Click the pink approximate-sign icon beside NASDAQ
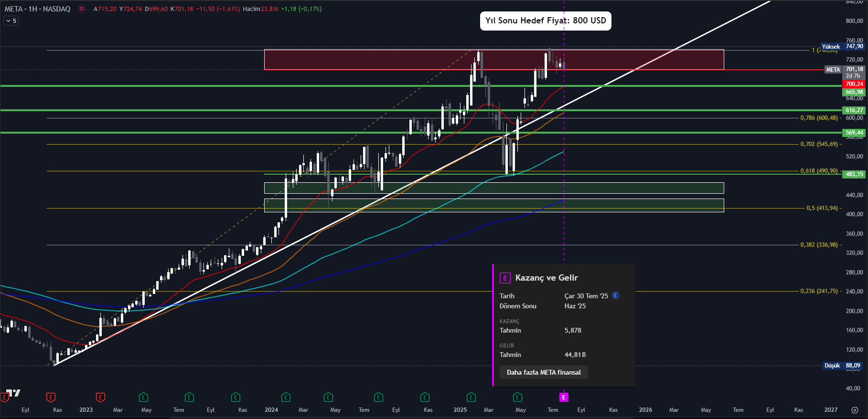The height and width of the screenshot is (419, 868). [x=82, y=9]
